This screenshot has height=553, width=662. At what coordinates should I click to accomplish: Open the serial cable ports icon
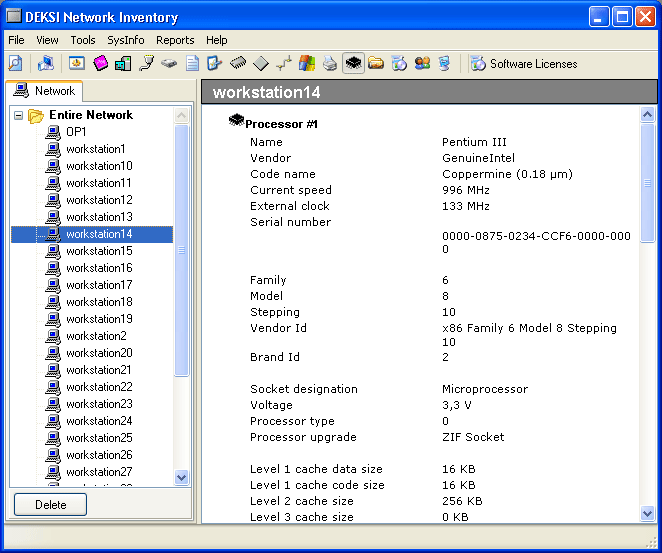(x=146, y=63)
